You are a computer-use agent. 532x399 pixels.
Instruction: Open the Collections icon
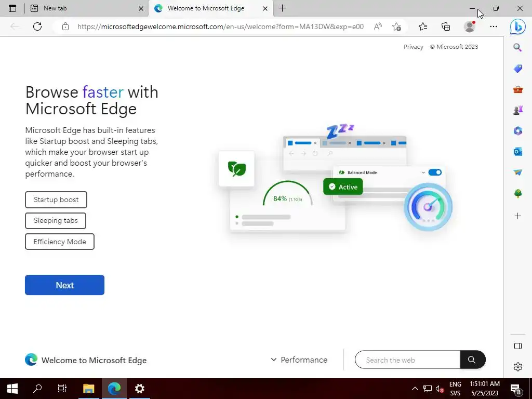click(446, 26)
